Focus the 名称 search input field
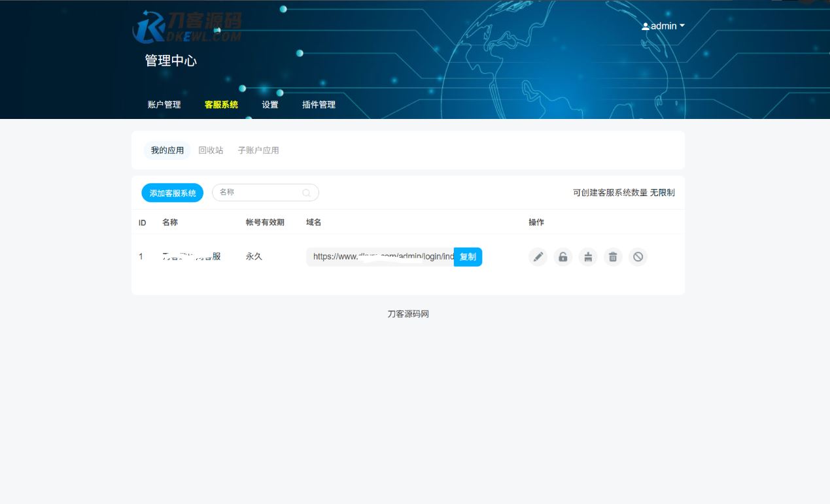The width and height of the screenshot is (830, 504). [x=258, y=193]
